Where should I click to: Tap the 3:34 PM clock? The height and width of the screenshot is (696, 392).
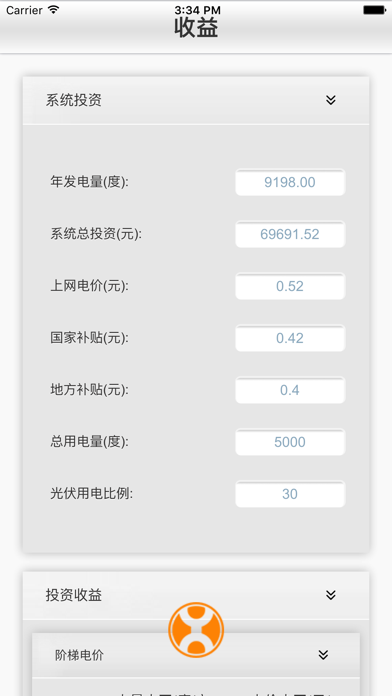[197, 10]
